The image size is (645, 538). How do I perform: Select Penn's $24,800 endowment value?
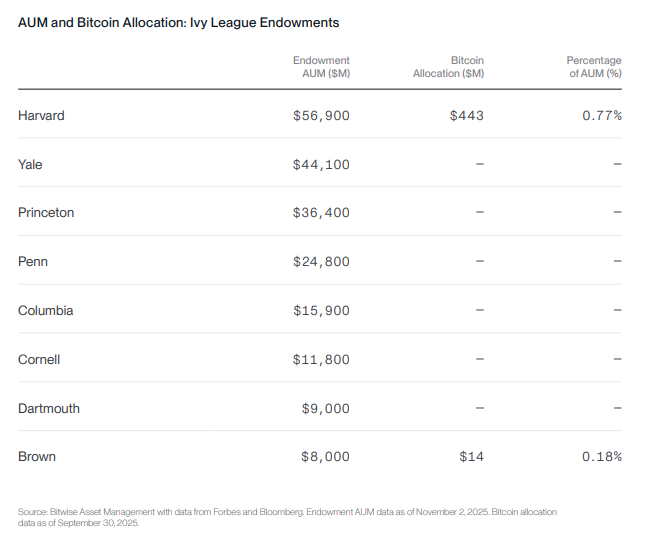pyautogui.click(x=321, y=261)
